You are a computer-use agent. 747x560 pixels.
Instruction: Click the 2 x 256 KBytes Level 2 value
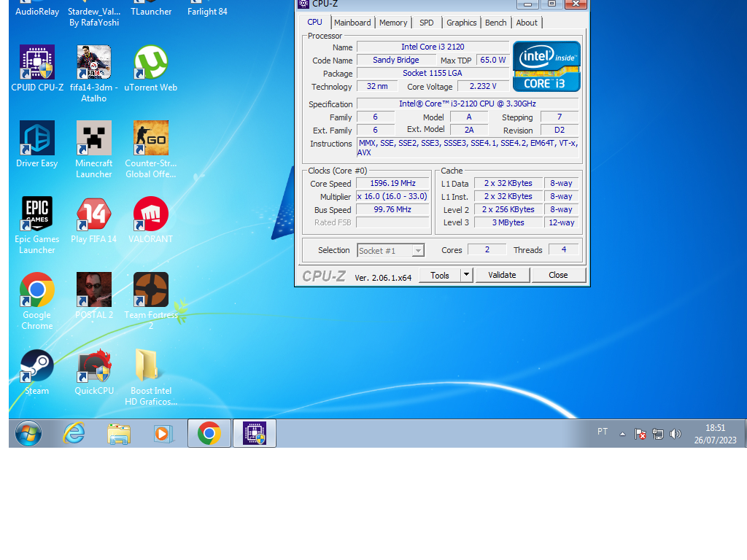(x=508, y=209)
